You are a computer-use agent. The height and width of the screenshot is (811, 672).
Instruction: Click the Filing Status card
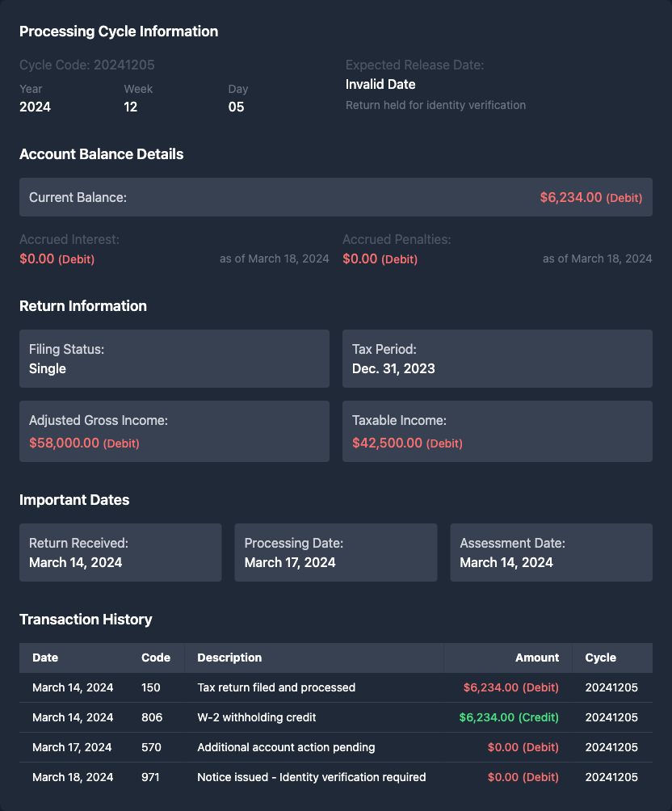tap(174, 359)
